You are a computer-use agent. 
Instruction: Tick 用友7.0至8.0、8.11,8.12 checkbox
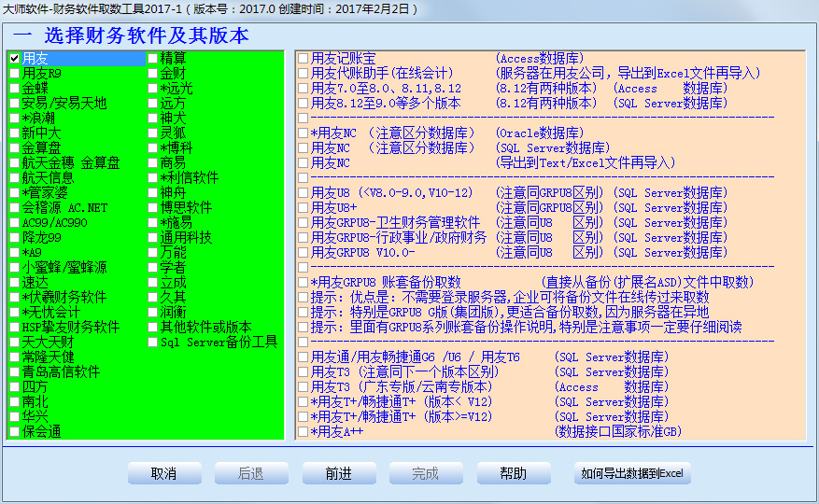click(x=303, y=89)
